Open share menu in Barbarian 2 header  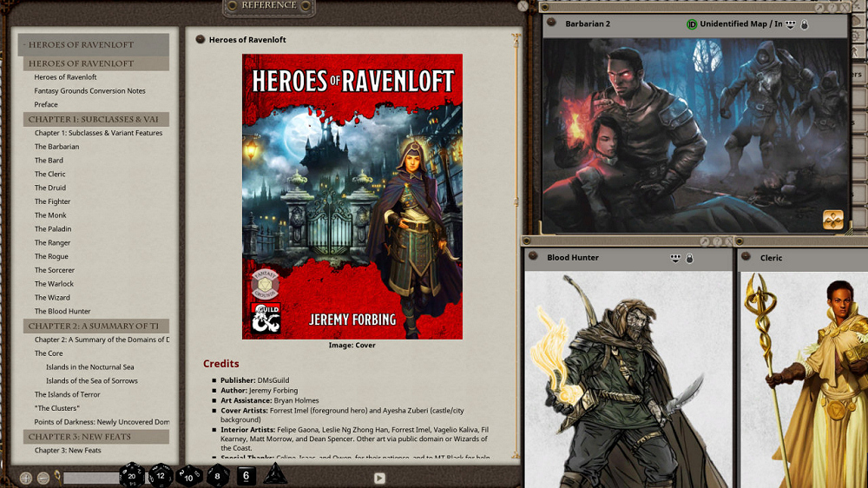coord(791,23)
